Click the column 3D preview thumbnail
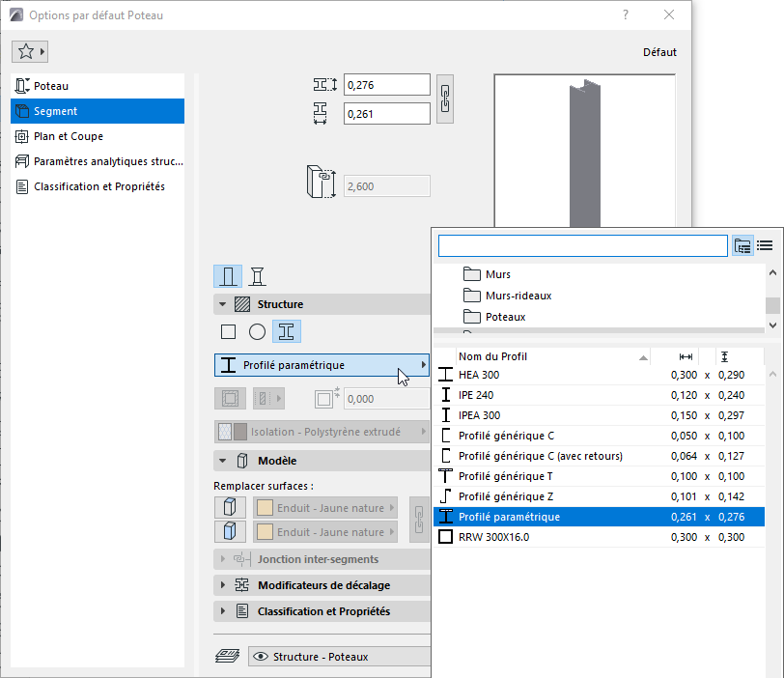Screen dimensions: 784x678 tap(584, 151)
